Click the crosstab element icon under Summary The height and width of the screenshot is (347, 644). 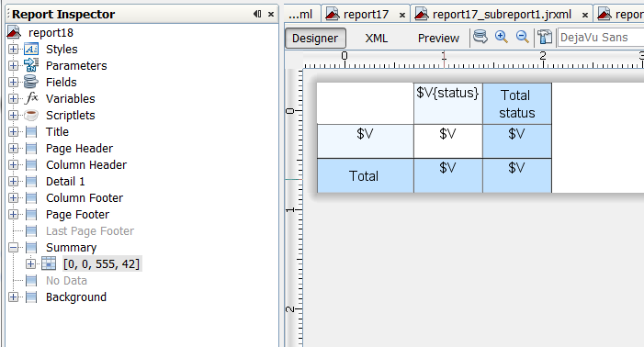(49, 263)
